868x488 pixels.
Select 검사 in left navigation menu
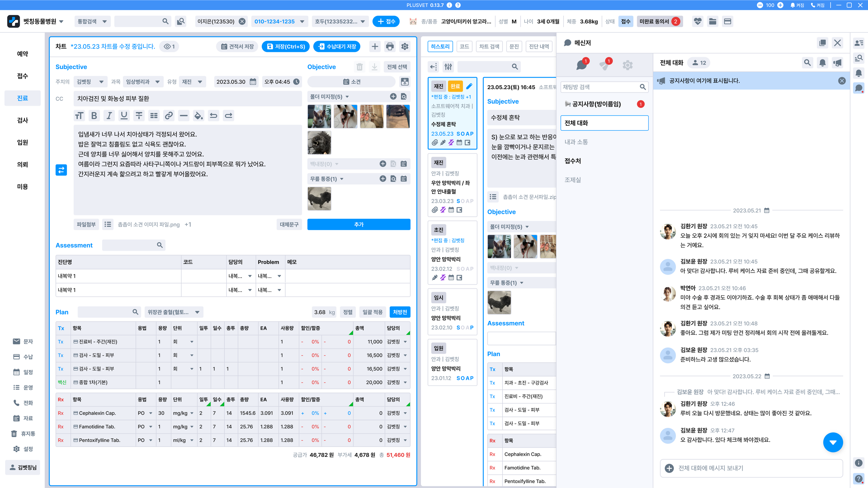tap(22, 120)
